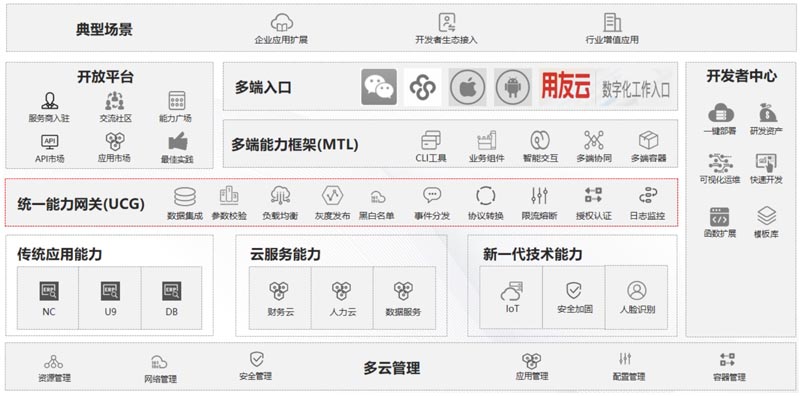Click the 应用市场 hexagon icon
The image size is (800, 396).
[x=115, y=141]
